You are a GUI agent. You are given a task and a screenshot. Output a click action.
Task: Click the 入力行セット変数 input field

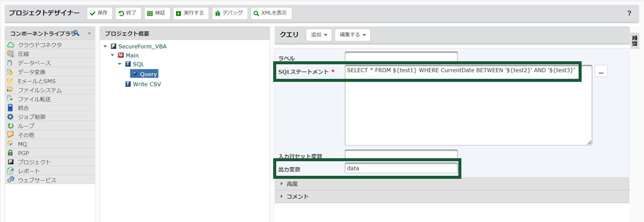coord(401,155)
